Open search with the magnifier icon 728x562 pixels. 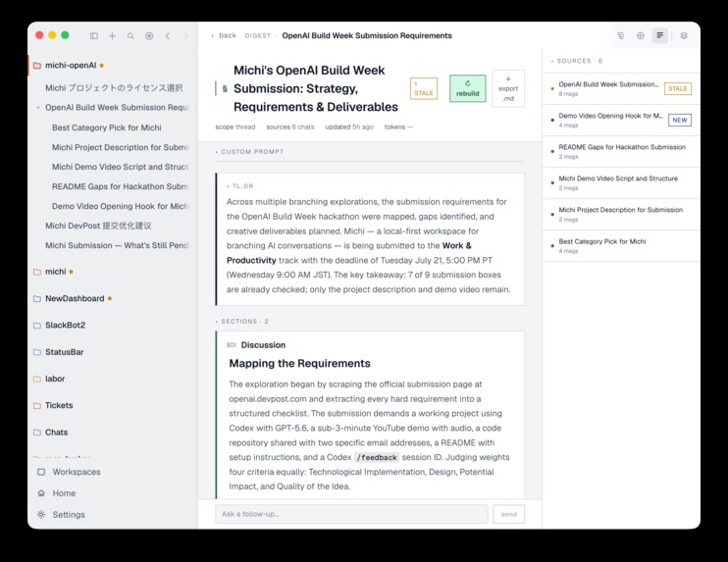click(x=130, y=35)
